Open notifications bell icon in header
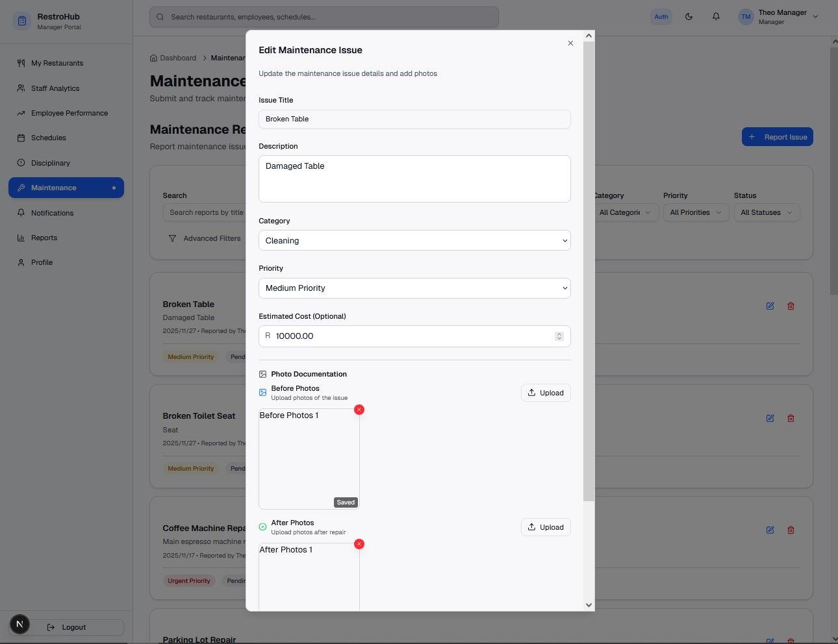The image size is (838, 644). 716,17
